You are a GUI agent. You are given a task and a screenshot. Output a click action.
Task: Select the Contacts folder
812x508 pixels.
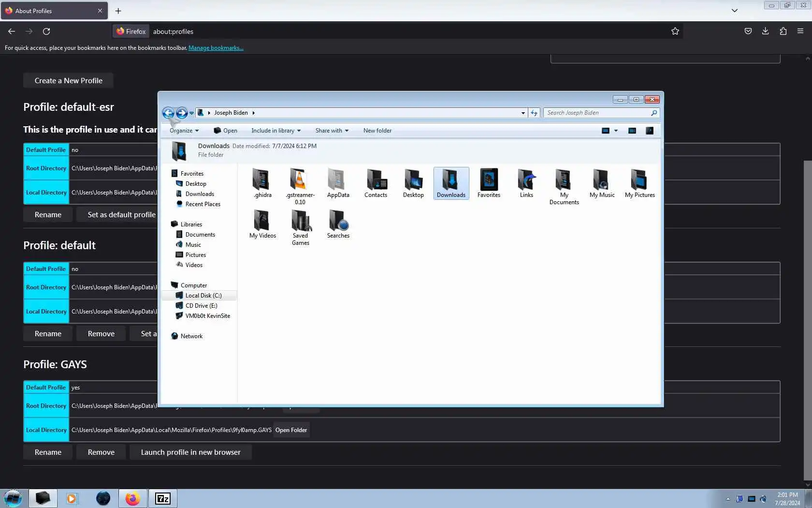click(376, 183)
